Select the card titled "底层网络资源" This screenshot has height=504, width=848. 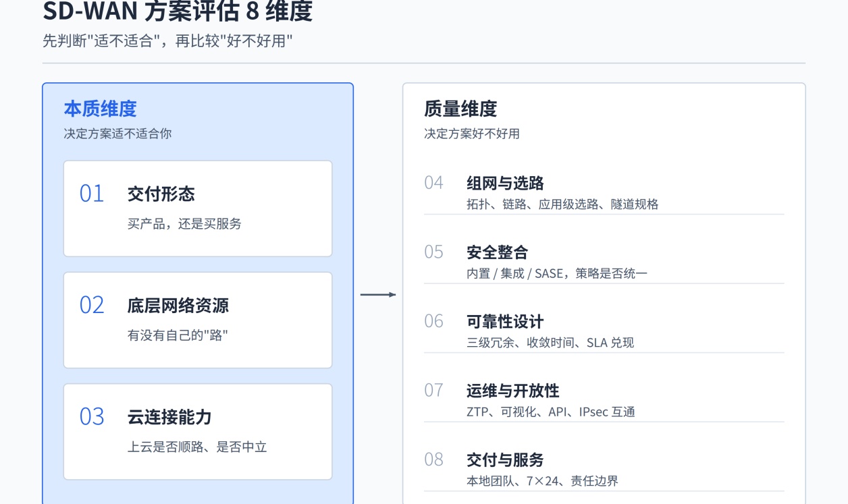[x=198, y=320]
